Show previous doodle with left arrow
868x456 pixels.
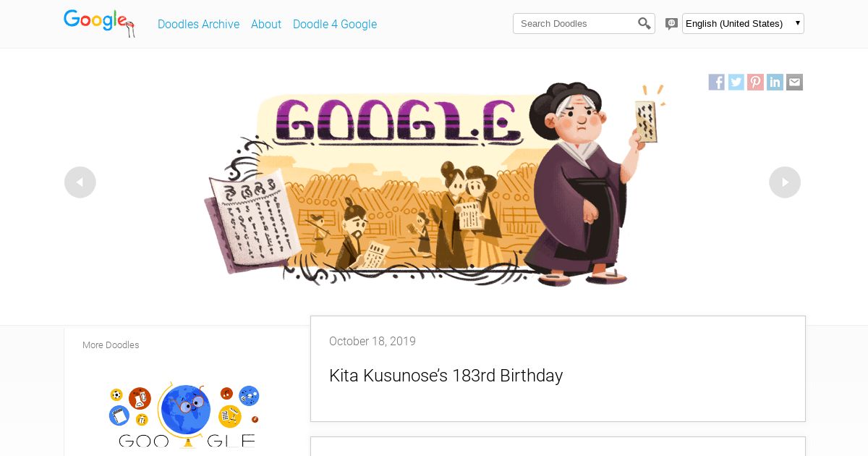[x=80, y=182]
